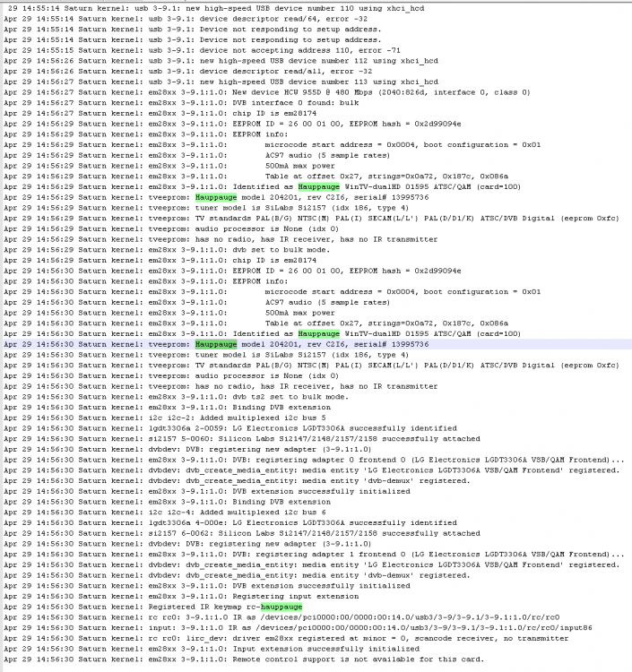Image resolution: width=632 pixels, height=672 pixels.
Task: Click the selected 14:56:30 'Hauppauge model 204201' row
Action: coord(316,344)
